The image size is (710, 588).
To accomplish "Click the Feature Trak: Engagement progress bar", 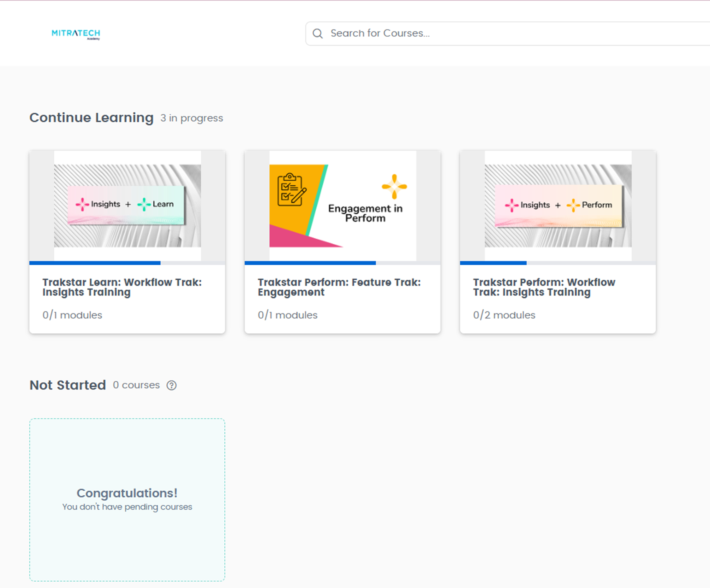I will coord(342,263).
